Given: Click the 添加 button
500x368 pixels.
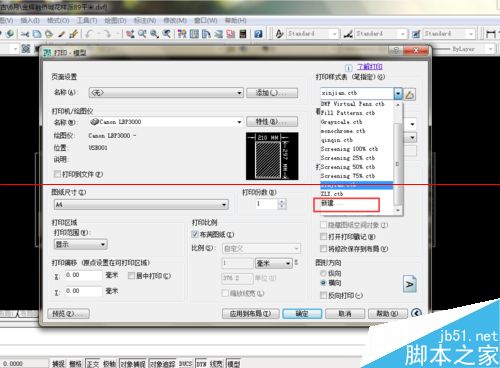Looking at the screenshot, I should coord(272,93).
